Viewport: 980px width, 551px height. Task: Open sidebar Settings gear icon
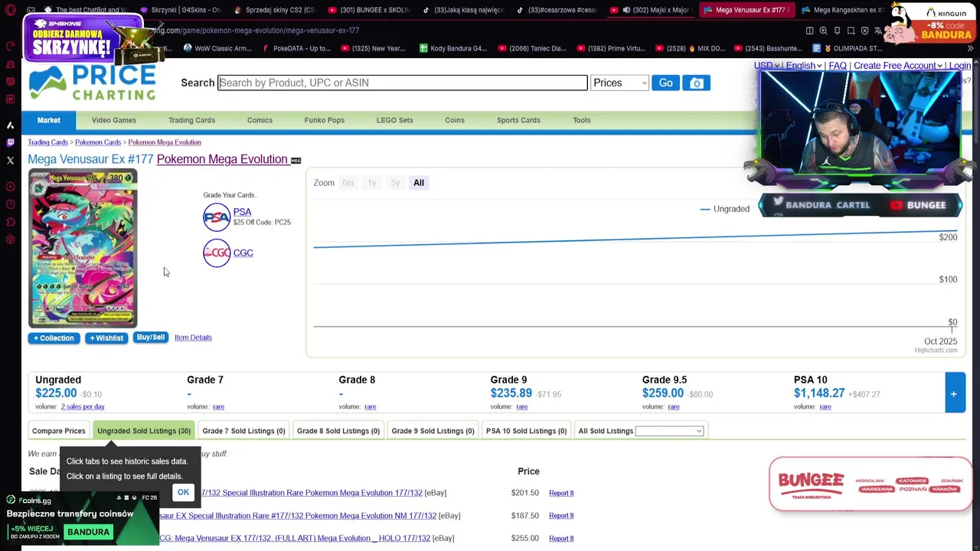pos(10,240)
